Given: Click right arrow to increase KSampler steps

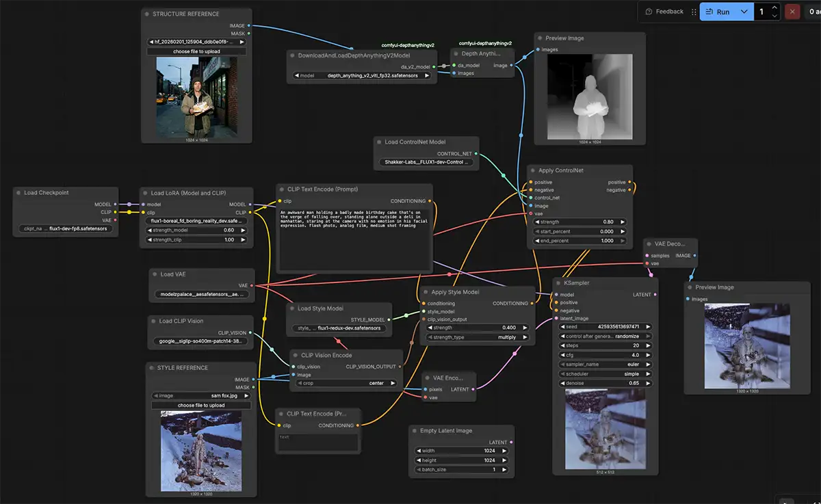Looking at the screenshot, I should 647,345.
